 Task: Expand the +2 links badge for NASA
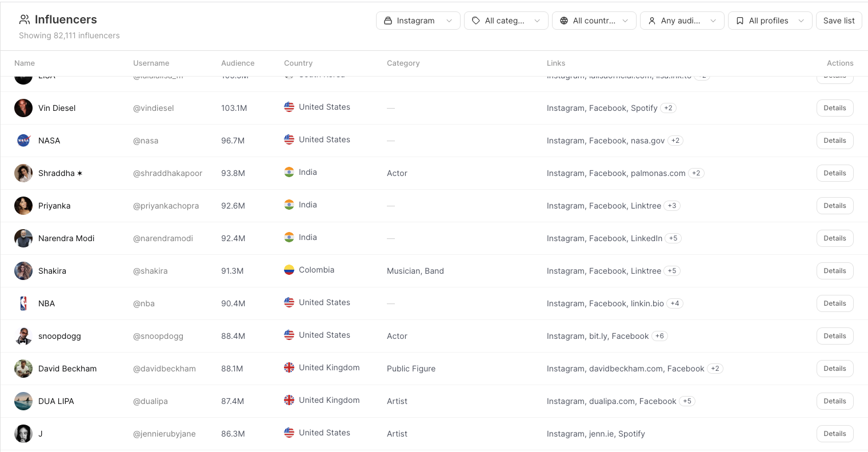pos(675,141)
